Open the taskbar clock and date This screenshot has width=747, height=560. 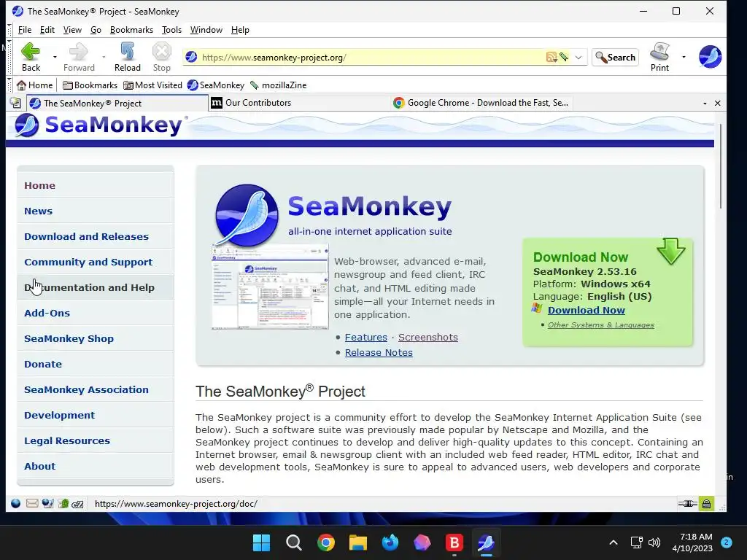(692, 542)
